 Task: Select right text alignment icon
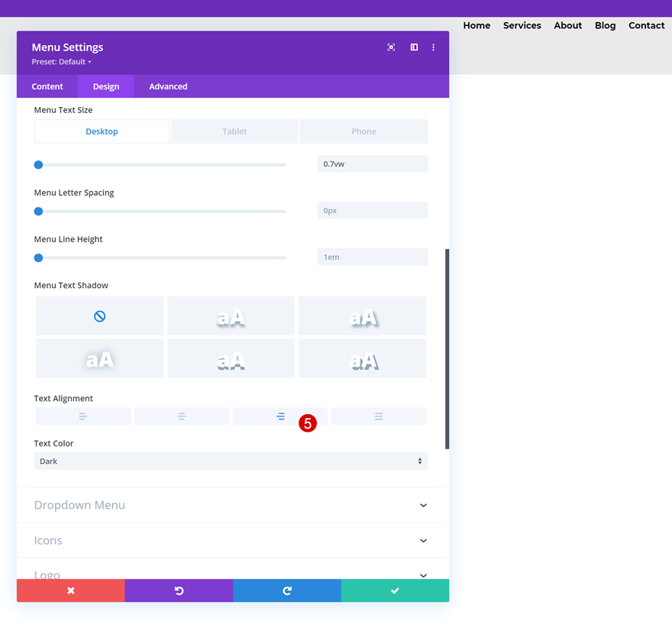point(279,416)
